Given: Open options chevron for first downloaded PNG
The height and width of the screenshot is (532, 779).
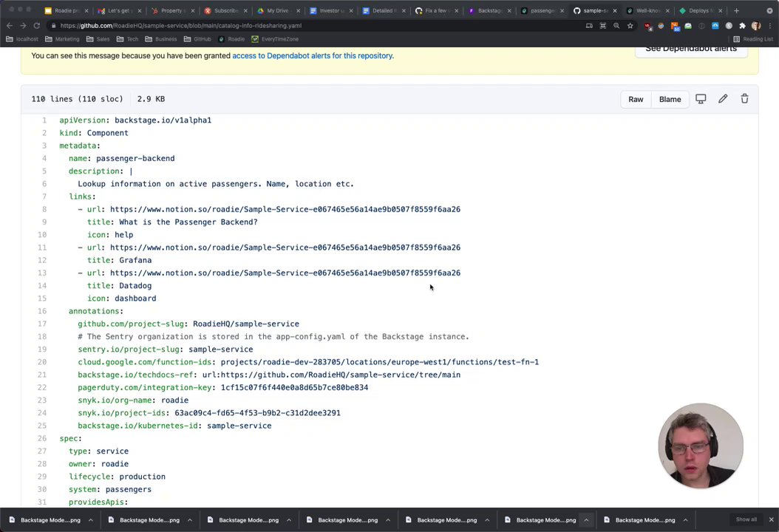Looking at the screenshot, I should point(91,520).
